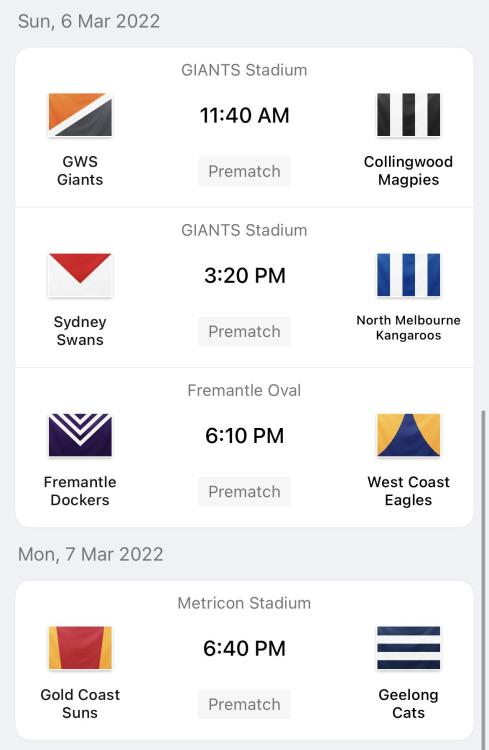The height and width of the screenshot is (750, 489).
Task: Click the vertical scrollbar on the right edge
Action: [x=483, y=579]
